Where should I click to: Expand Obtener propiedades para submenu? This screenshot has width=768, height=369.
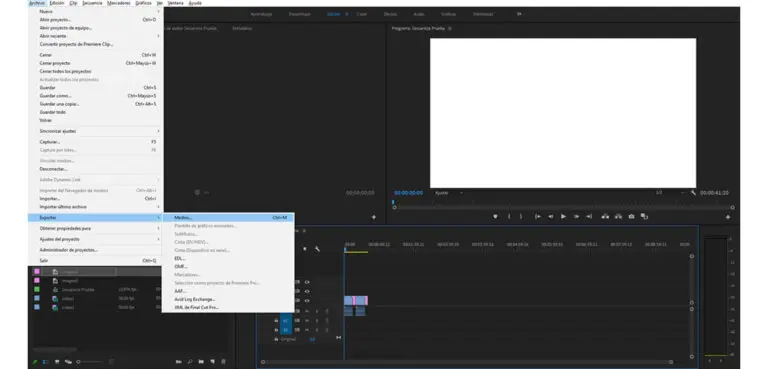[x=96, y=228]
